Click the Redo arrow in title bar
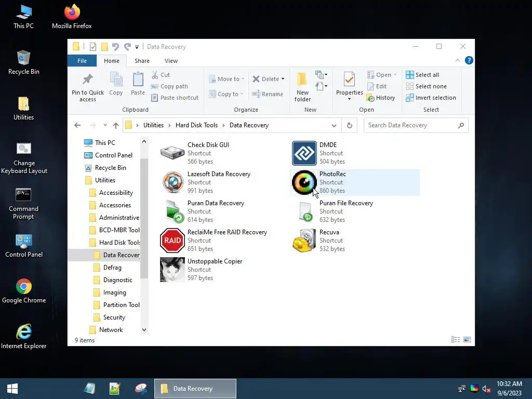Screen dimensions: 532x399 point(128,46)
